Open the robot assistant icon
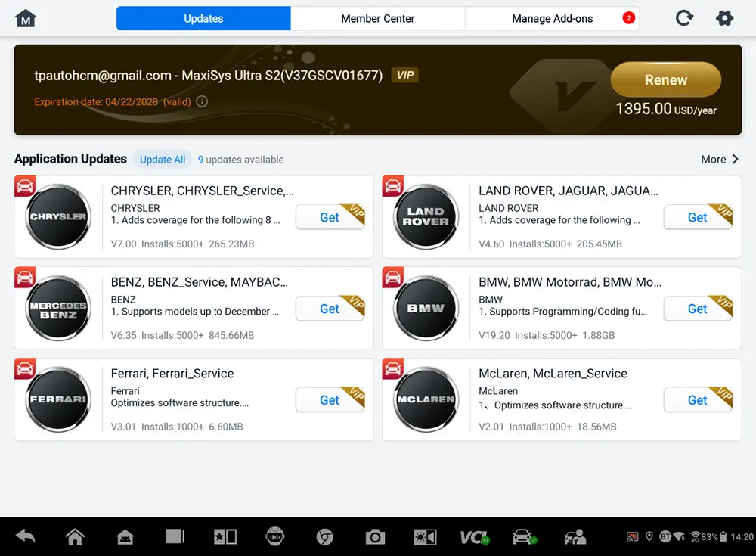 (x=275, y=536)
